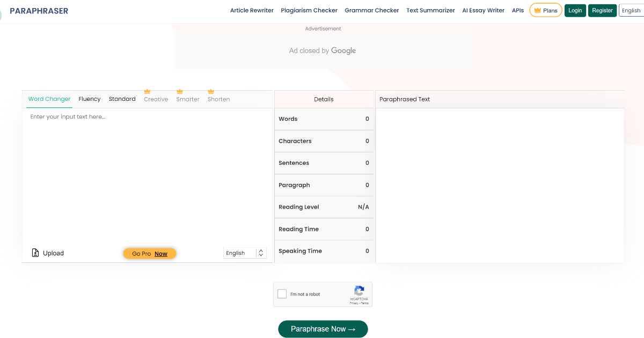Click the stepper arrows beside English selector
This screenshot has width=644, height=338.
click(261, 252)
